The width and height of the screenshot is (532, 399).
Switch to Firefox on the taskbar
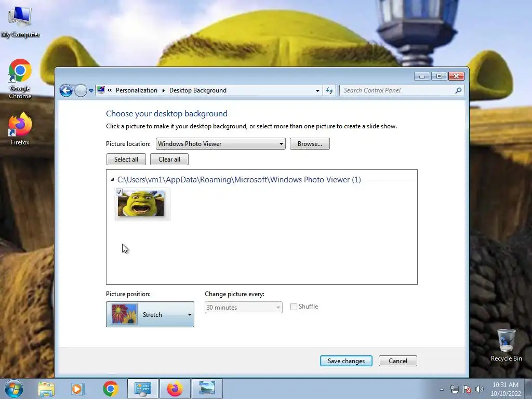click(x=175, y=389)
